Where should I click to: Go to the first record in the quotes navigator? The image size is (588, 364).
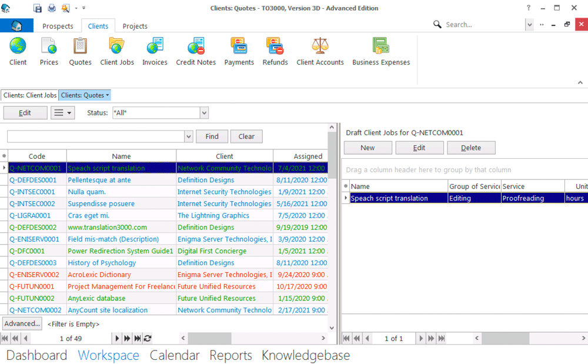[5, 338]
